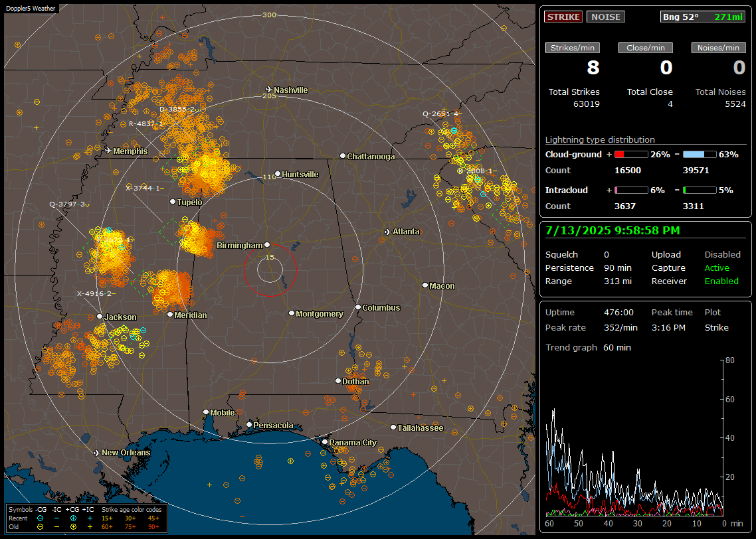This screenshot has width=756, height=539.
Task: Click the Recent +CG legend symbol
Action: tap(73, 518)
